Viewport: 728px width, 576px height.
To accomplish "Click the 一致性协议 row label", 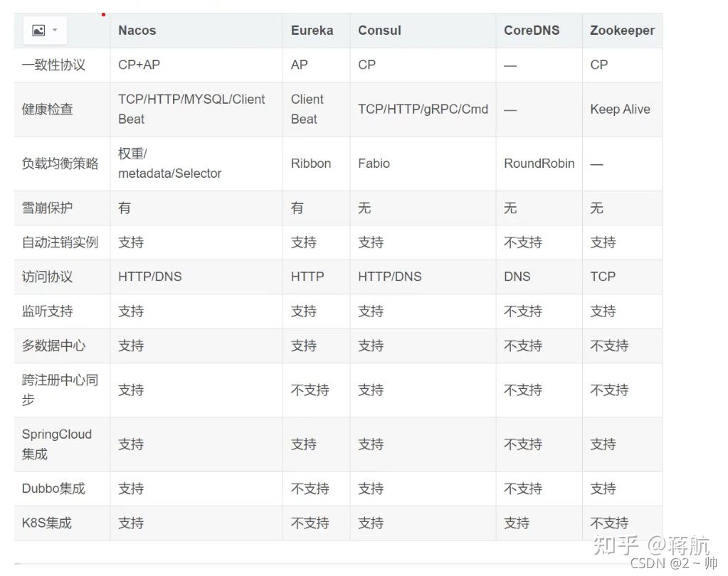I will tap(53, 65).
